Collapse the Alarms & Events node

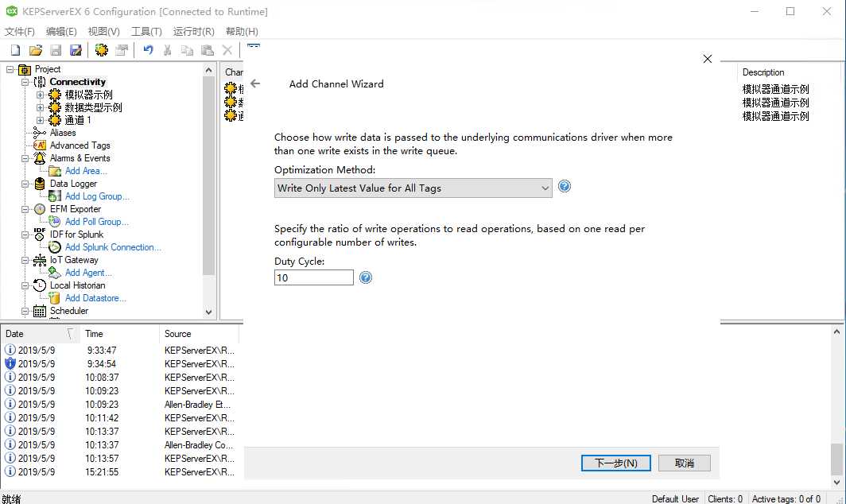point(25,158)
